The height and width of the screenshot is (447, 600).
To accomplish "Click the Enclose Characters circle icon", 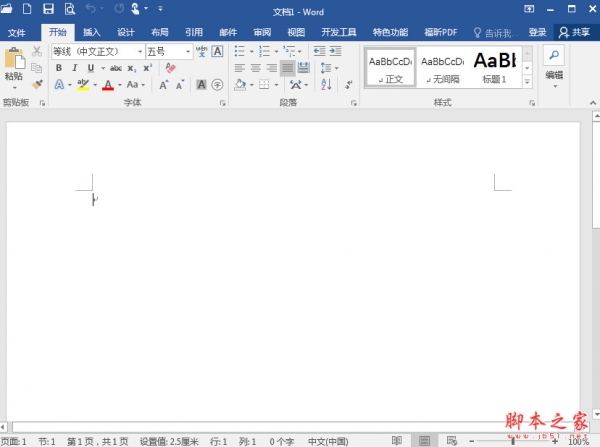I will pyautogui.click(x=217, y=85).
